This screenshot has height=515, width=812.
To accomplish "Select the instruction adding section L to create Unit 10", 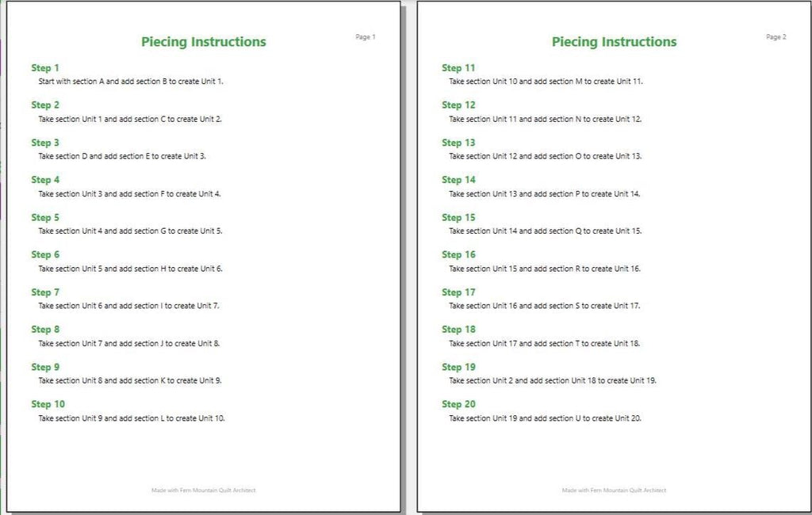I will click(x=132, y=418).
